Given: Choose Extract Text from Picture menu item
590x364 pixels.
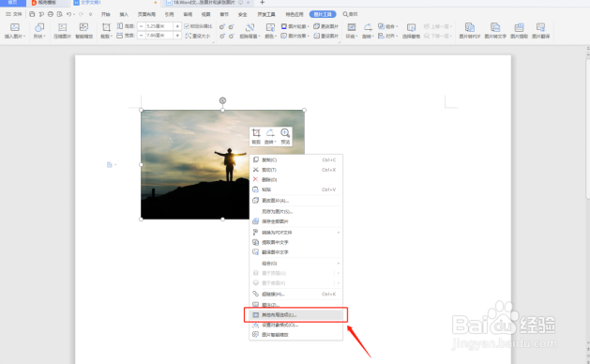Looking at the screenshot, I should pyautogui.click(x=296, y=242).
